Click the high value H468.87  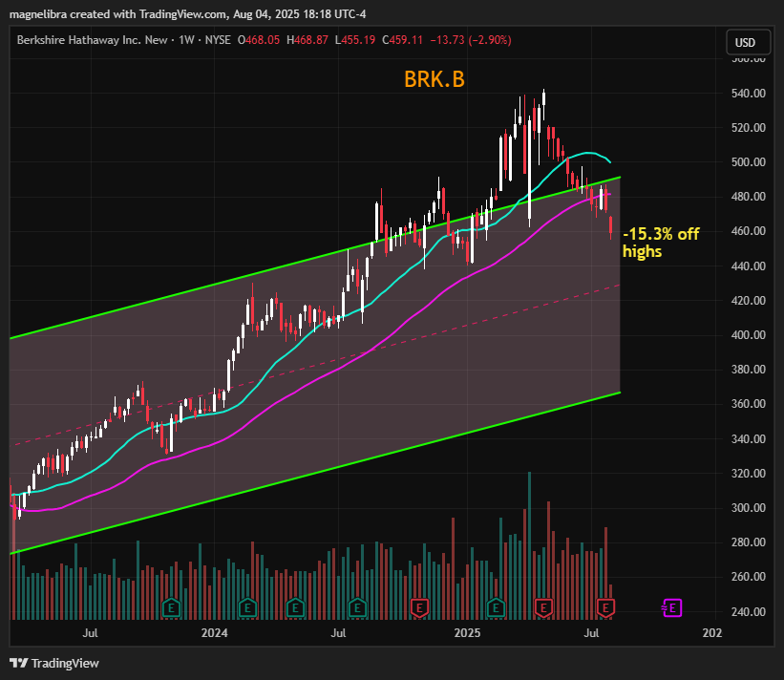click(x=307, y=40)
